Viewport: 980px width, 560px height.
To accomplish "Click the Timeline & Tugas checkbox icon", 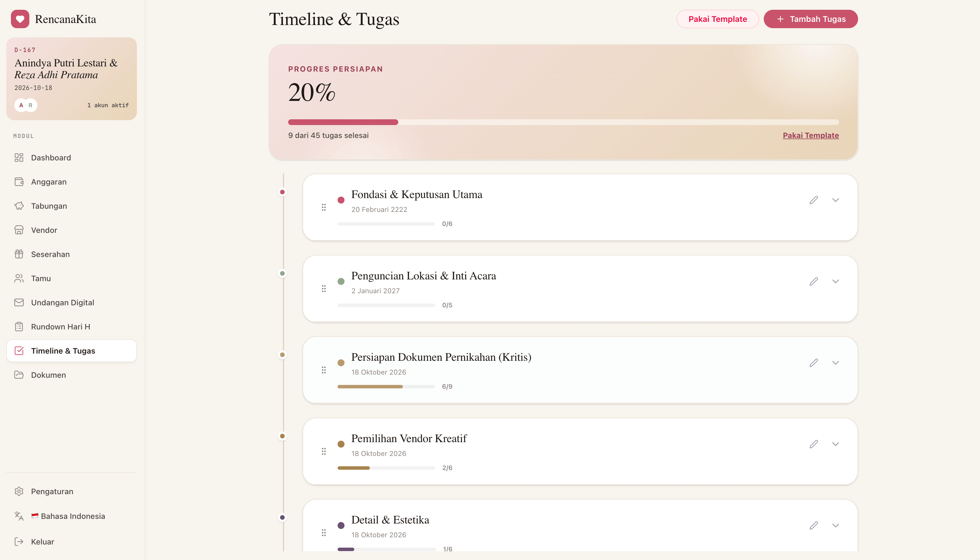I will click(19, 351).
